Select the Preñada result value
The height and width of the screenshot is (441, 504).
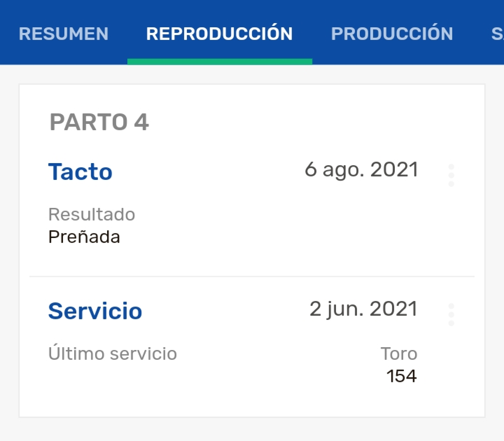pyautogui.click(x=84, y=237)
